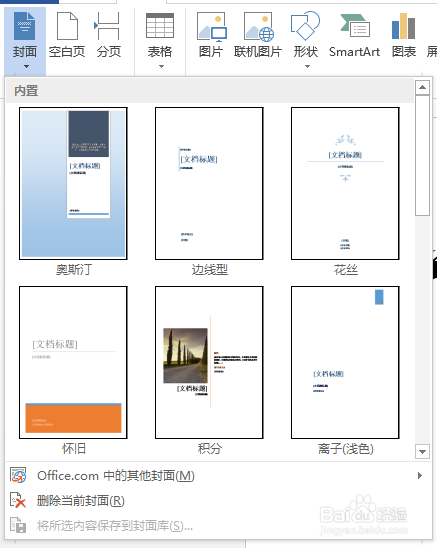Choose the 怀旧 cover page thumbnail

[73, 362]
